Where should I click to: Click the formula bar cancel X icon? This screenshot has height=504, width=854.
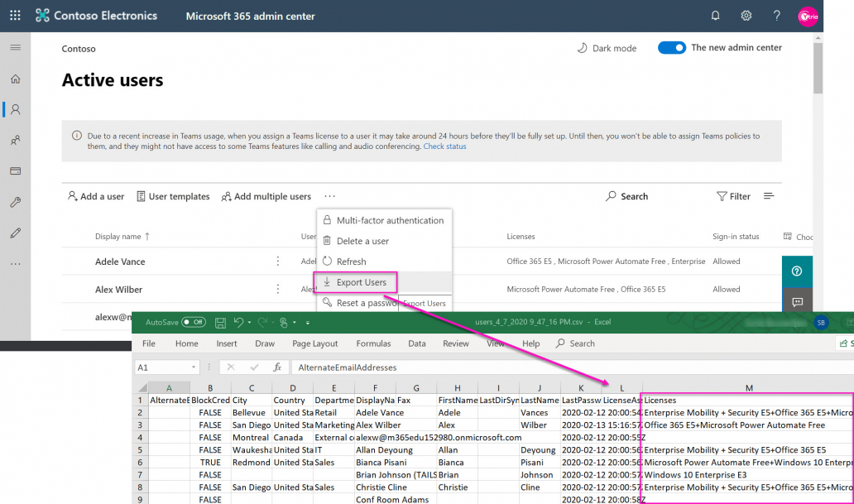click(231, 367)
